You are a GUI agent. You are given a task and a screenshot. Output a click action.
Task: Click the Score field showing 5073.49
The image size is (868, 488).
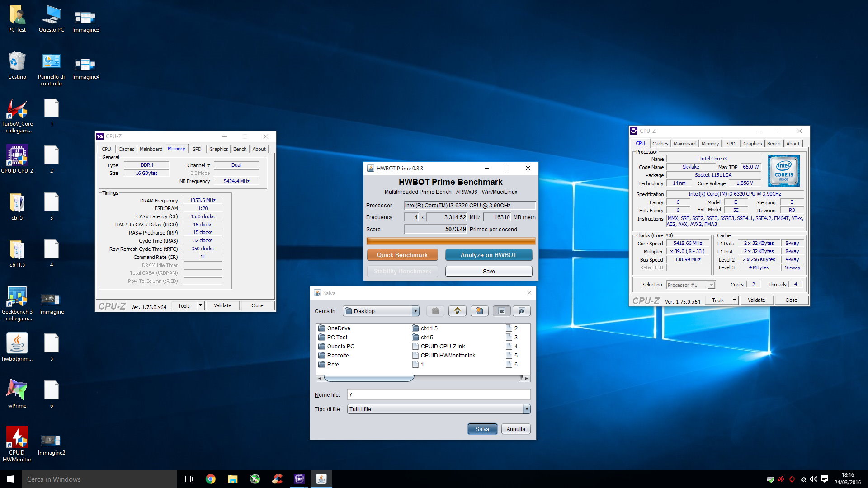tap(435, 229)
